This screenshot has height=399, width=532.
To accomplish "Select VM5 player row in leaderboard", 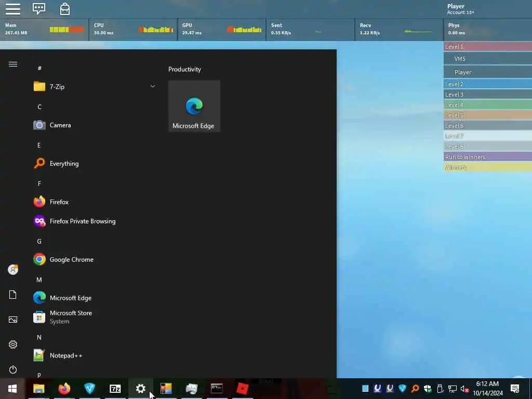I will [487, 59].
